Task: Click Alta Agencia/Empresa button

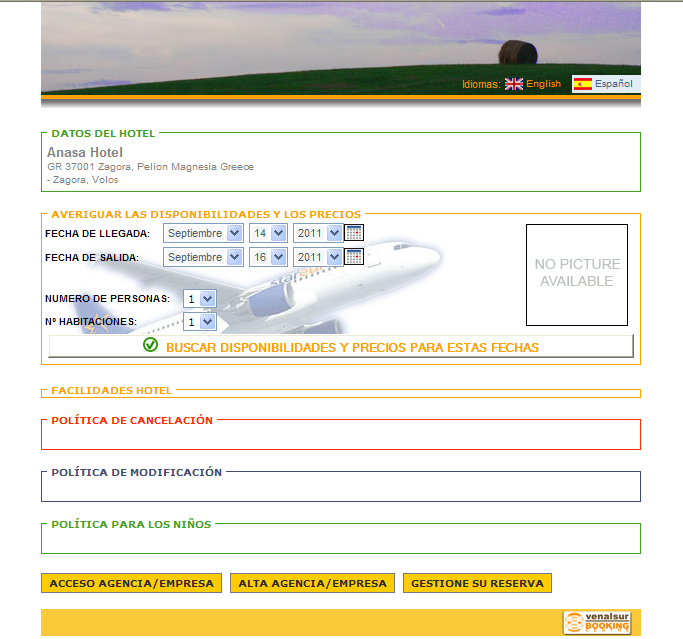Action: [312, 583]
